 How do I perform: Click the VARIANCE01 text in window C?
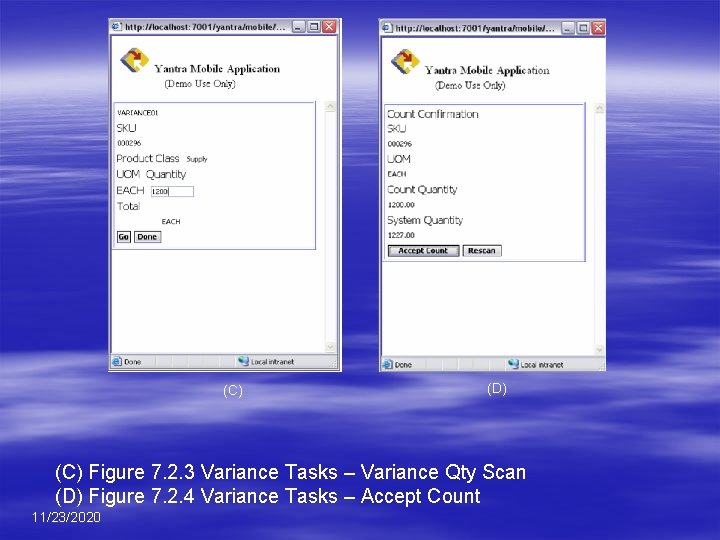click(138, 113)
